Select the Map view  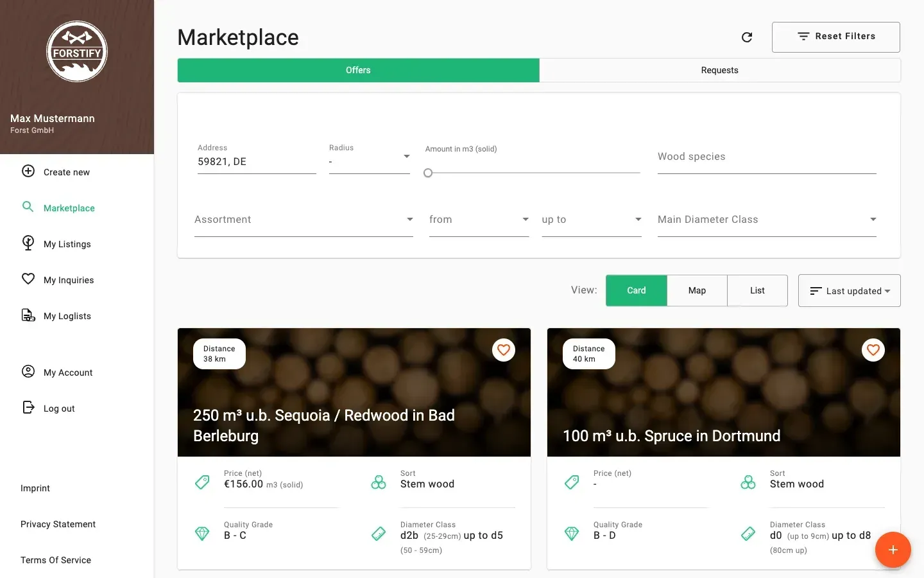[x=697, y=290]
